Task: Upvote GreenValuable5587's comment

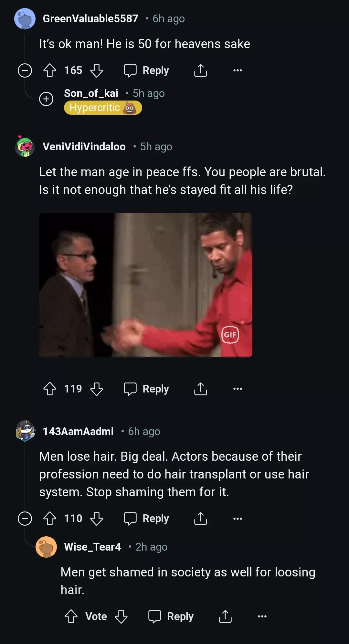Action: 49,70
